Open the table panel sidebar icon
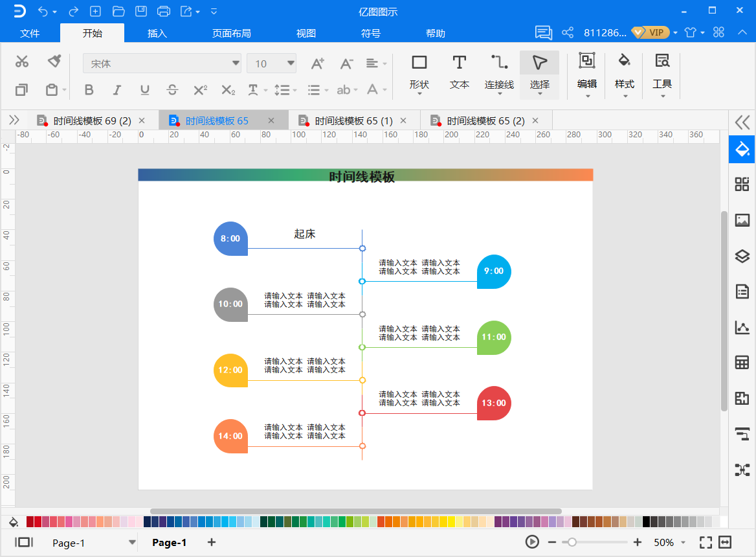The height and width of the screenshot is (557, 756). pos(742,363)
